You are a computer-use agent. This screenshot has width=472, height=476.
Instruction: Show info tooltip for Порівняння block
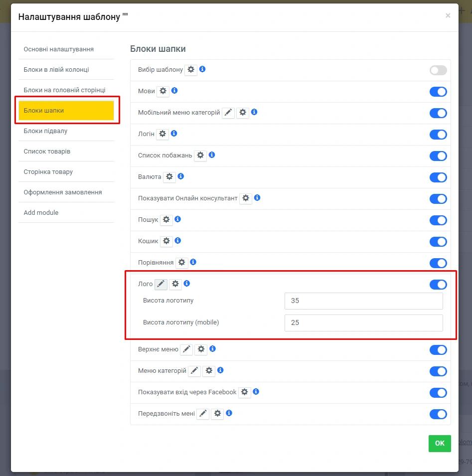pyautogui.click(x=193, y=262)
